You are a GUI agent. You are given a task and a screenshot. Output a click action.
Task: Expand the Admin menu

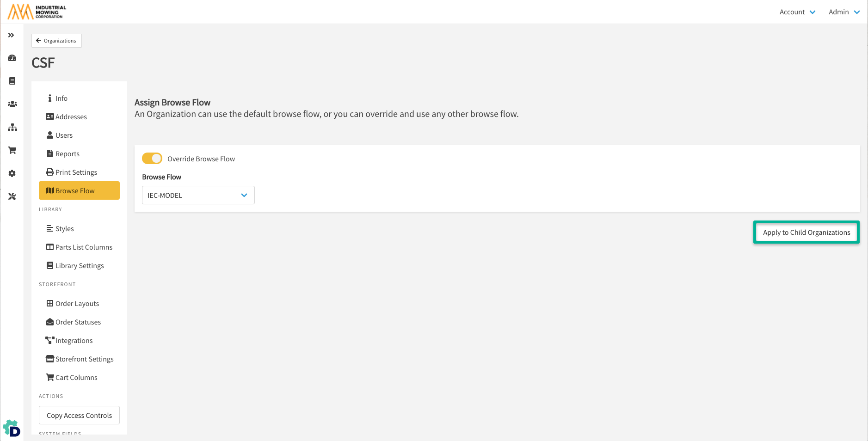click(x=844, y=12)
